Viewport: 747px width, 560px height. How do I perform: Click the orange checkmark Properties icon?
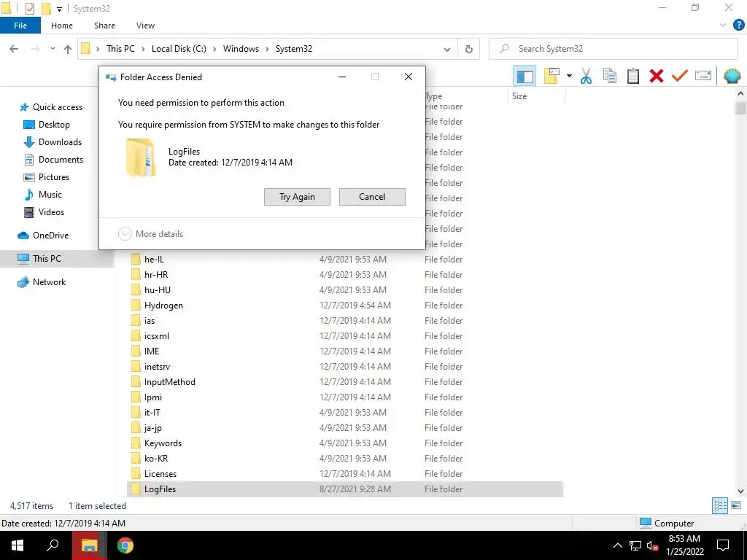(679, 76)
